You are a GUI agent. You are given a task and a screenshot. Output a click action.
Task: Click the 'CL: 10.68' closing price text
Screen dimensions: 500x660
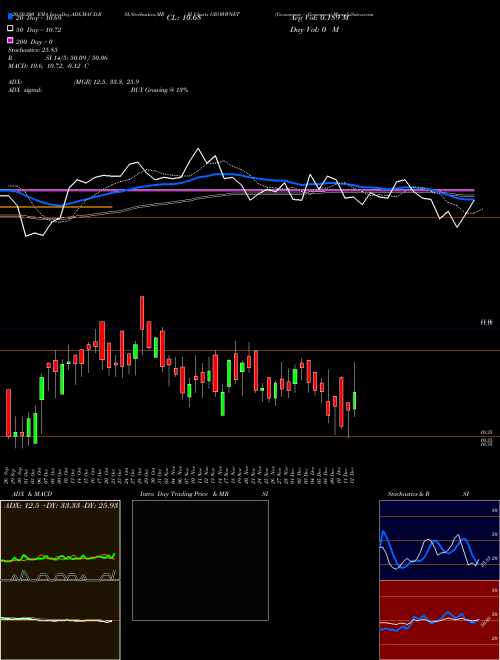(184, 18)
